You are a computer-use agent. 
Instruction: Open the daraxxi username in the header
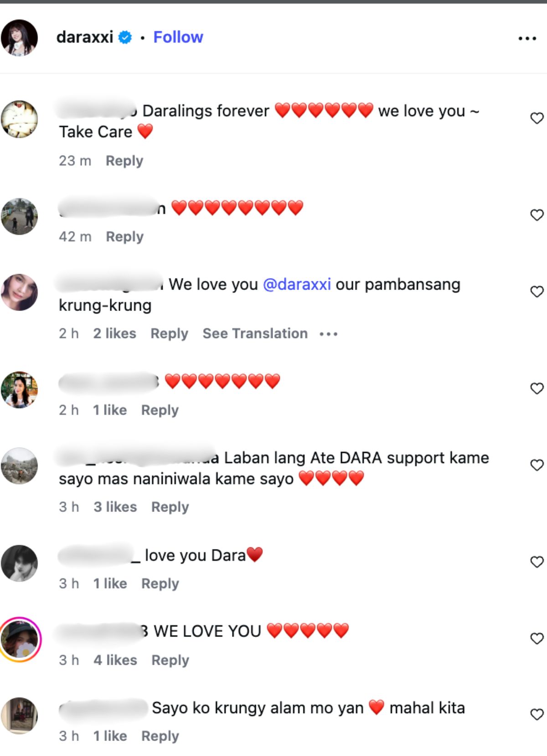85,37
